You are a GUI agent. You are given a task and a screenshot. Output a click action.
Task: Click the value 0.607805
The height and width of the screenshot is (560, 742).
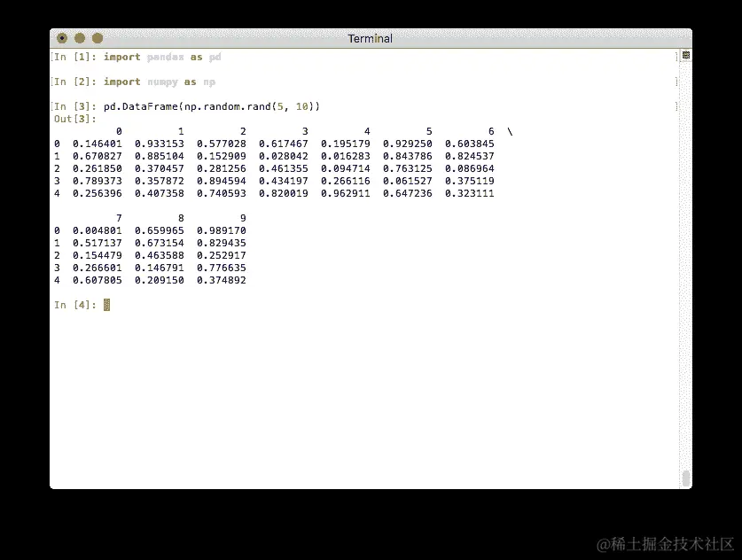coord(97,280)
